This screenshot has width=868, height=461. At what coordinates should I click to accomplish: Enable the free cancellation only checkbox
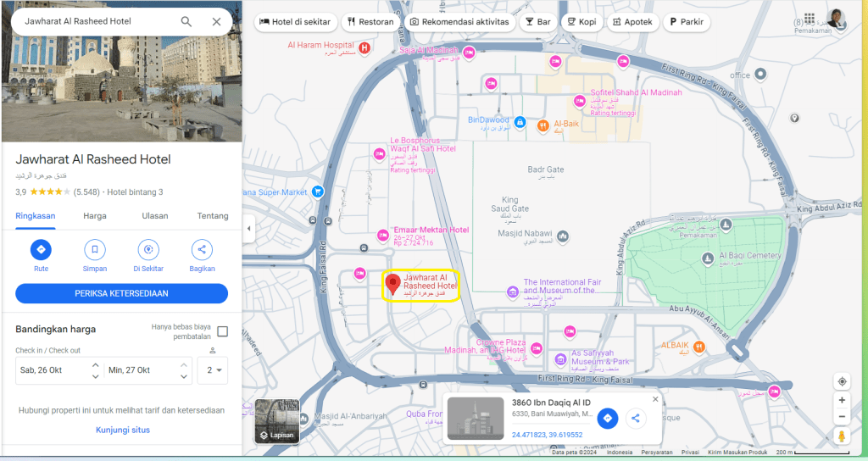[222, 331]
